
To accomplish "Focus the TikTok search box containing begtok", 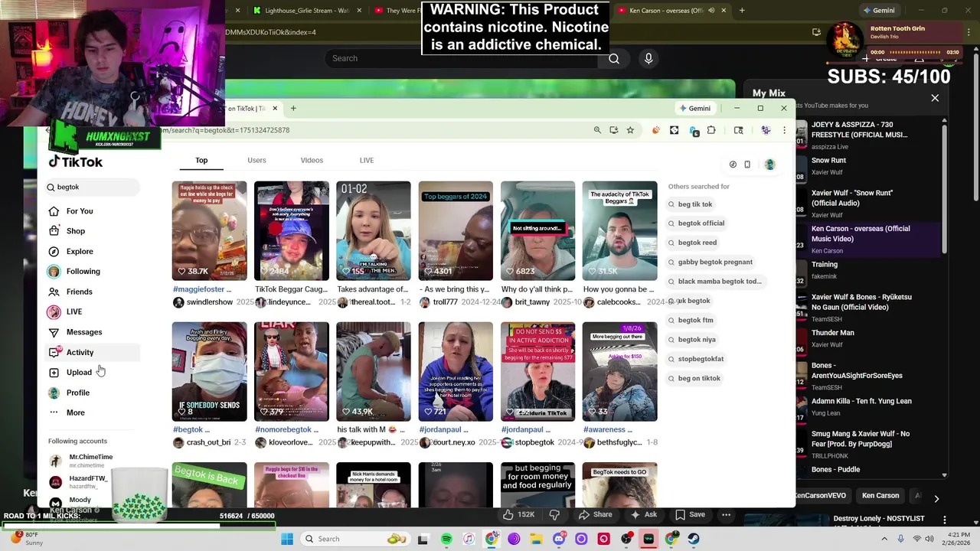I will tap(92, 187).
